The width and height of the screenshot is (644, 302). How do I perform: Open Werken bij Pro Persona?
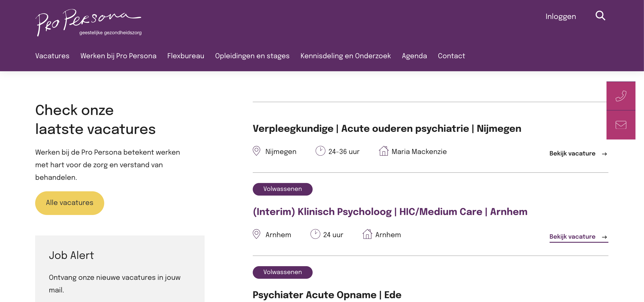pyautogui.click(x=118, y=56)
